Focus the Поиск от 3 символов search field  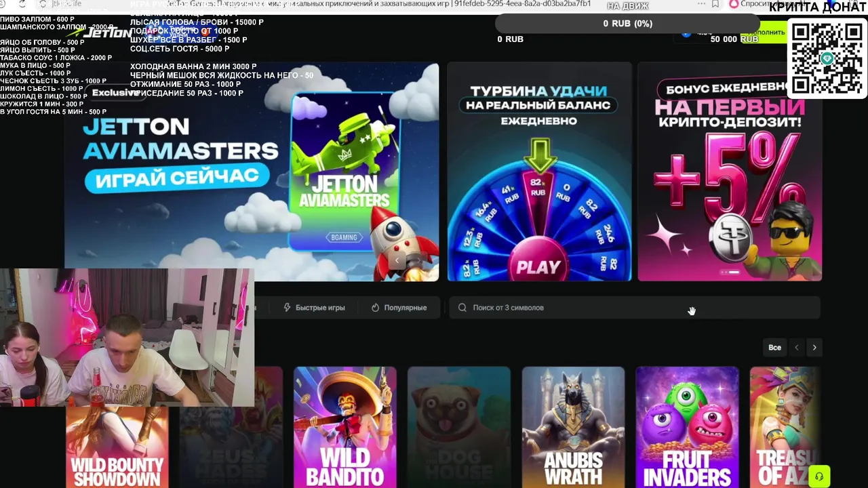[x=635, y=308]
